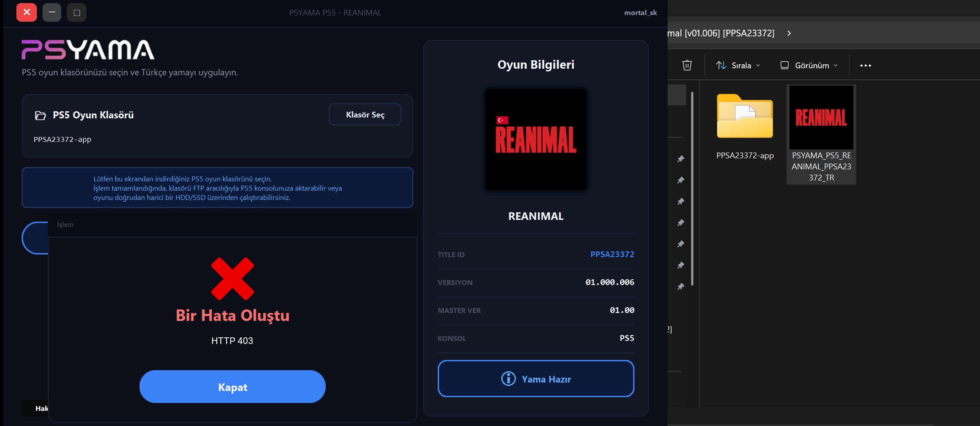Click the "PSYAMA PS5 - REANIMAL" window title
Viewport: 980px width, 426px height.
pyautogui.click(x=335, y=13)
